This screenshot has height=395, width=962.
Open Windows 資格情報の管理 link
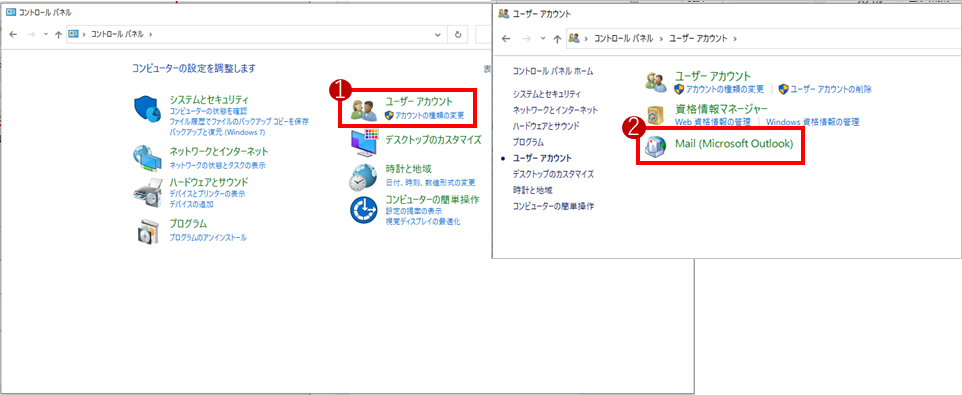tap(812, 122)
